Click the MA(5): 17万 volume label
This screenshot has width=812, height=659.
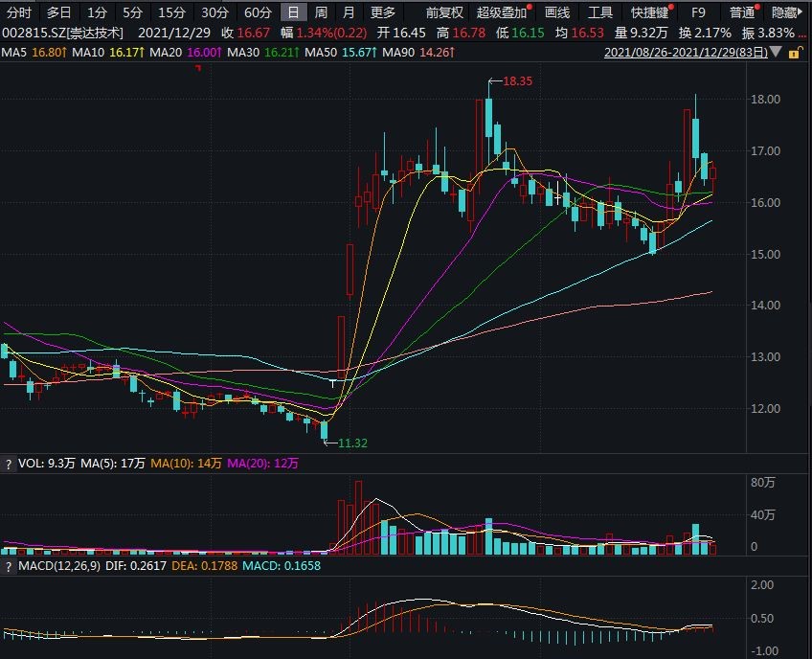(x=112, y=464)
